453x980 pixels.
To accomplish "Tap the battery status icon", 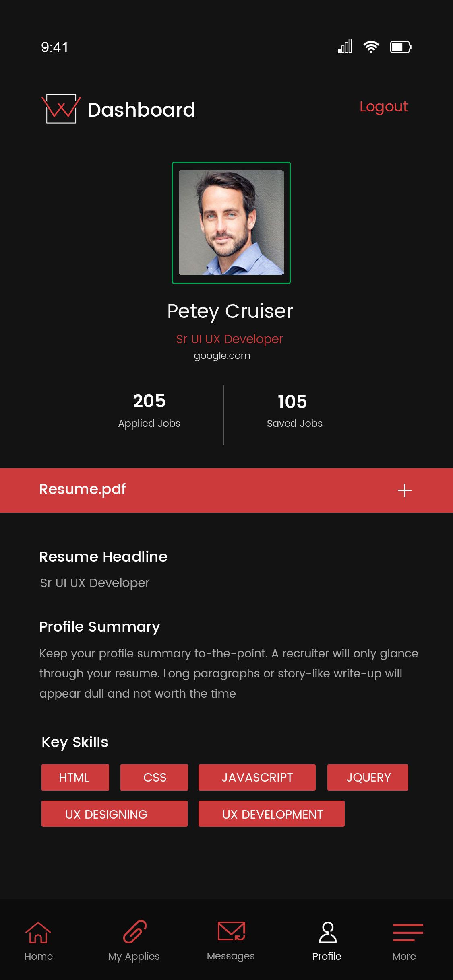I will point(400,47).
